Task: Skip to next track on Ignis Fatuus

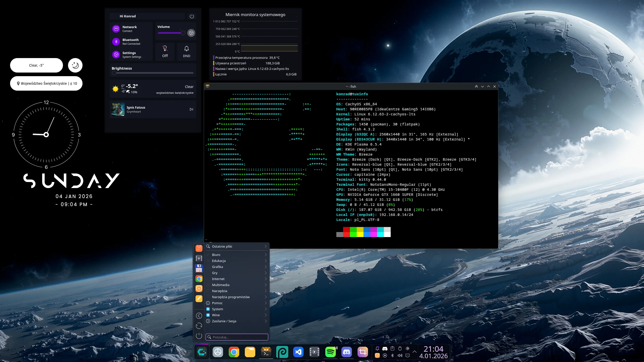Action: tap(191, 109)
